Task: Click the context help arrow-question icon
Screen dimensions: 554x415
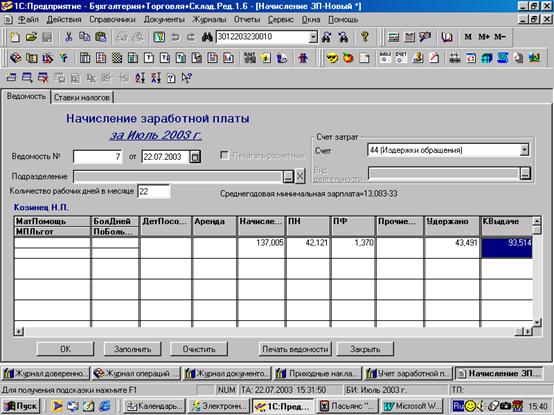Action: 187,77
